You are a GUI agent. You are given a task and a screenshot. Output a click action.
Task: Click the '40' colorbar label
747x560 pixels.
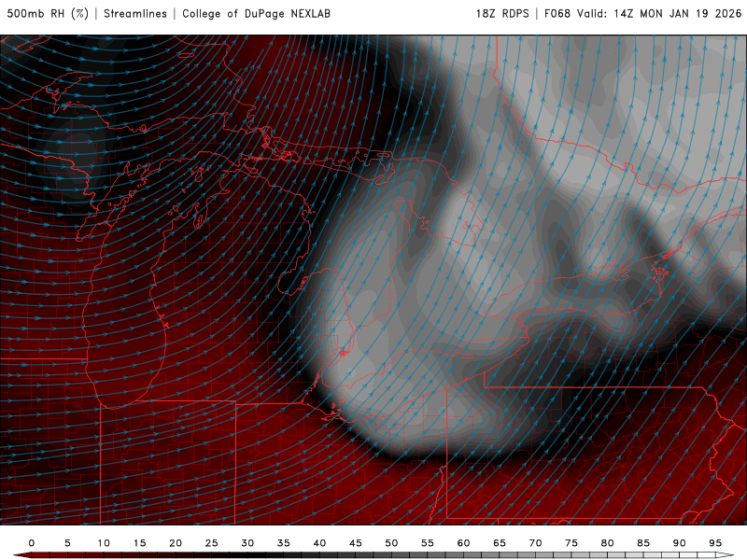point(319,543)
